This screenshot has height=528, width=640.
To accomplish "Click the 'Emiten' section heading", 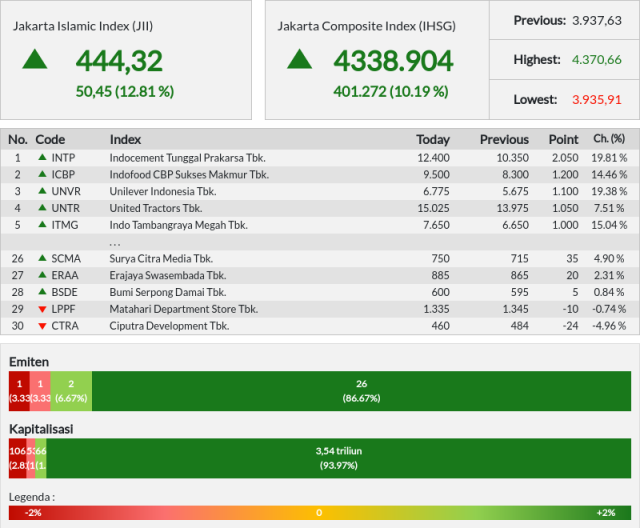I will point(29,362).
